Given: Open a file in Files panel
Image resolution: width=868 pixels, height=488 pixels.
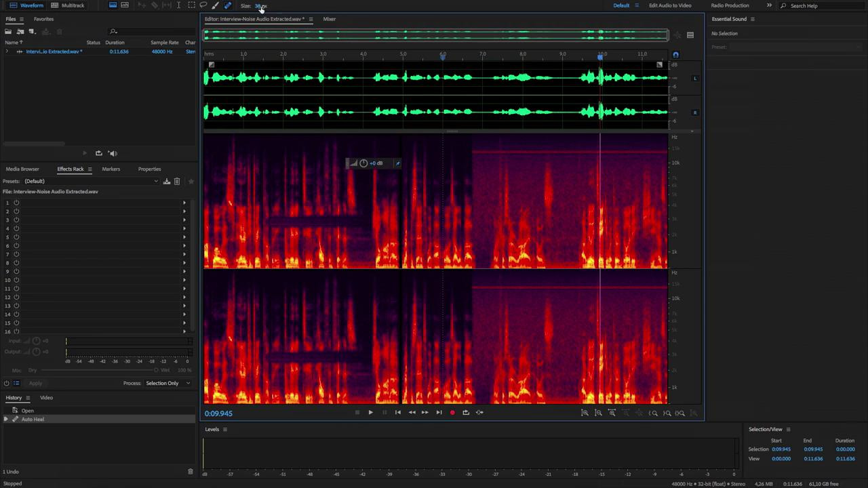Looking at the screenshot, I should [8, 31].
